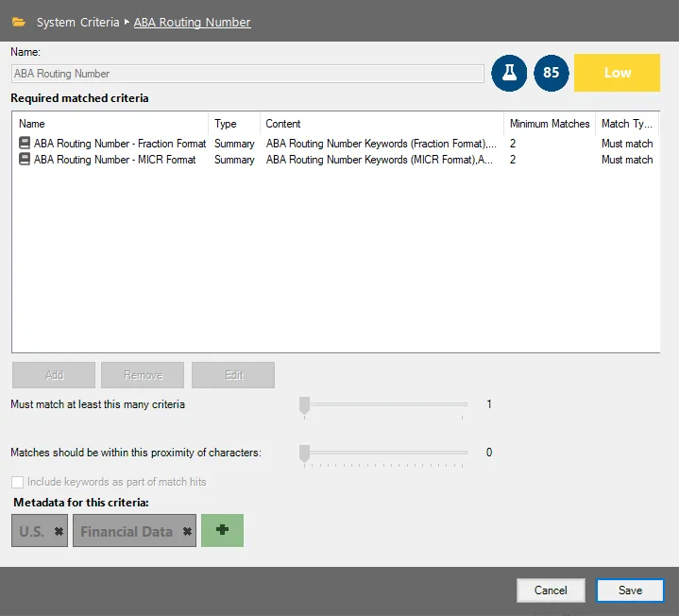Click the minimum criteria count slider handle
The image size is (679, 616).
tap(304, 405)
